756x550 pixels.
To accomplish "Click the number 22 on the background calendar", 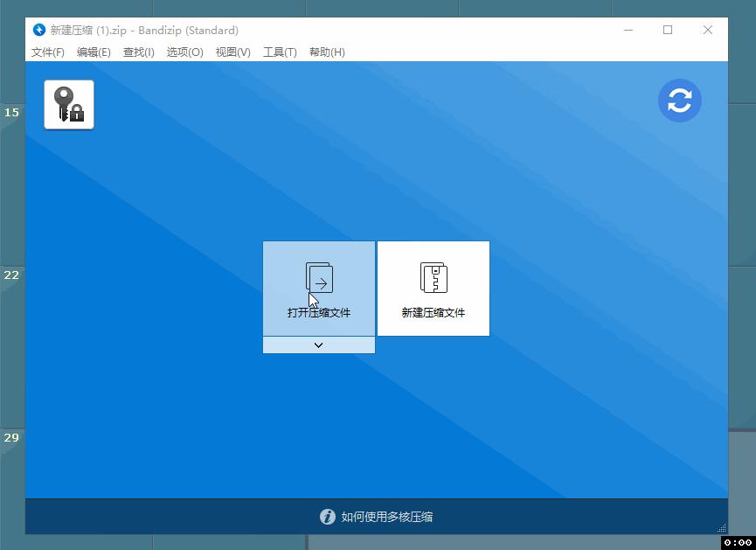I will (11, 275).
